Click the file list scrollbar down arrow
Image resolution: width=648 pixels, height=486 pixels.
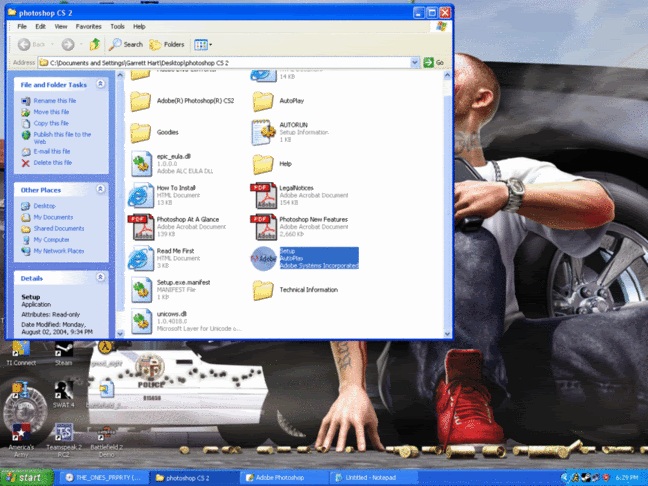point(447,334)
